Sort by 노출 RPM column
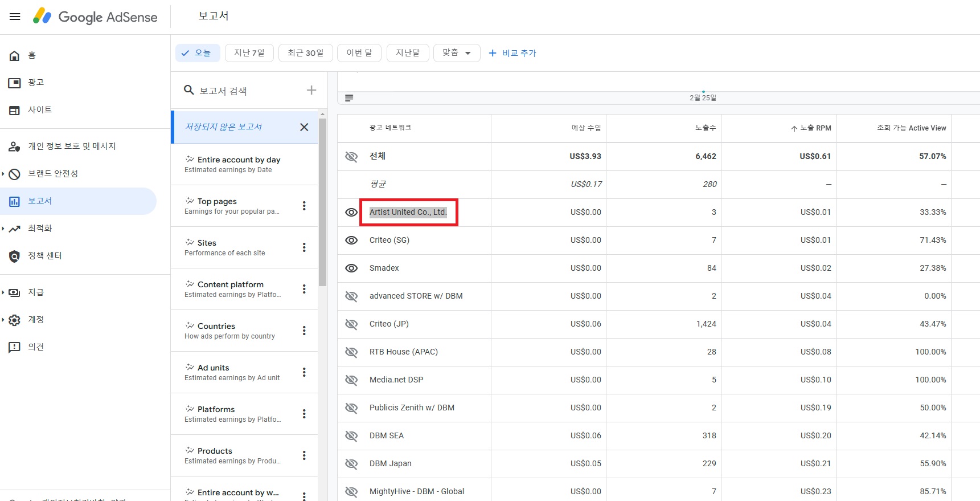The image size is (980, 501). [811, 128]
